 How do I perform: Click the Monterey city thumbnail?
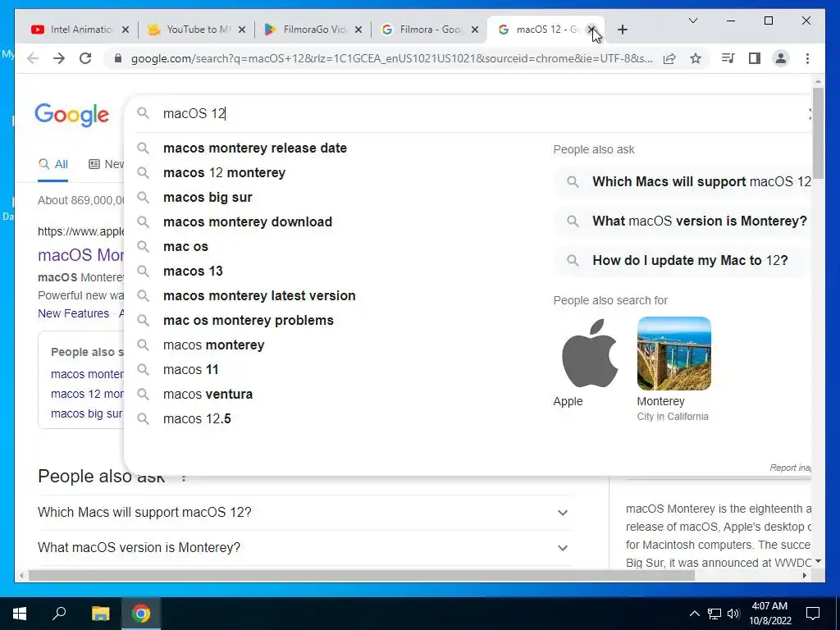[x=674, y=354]
